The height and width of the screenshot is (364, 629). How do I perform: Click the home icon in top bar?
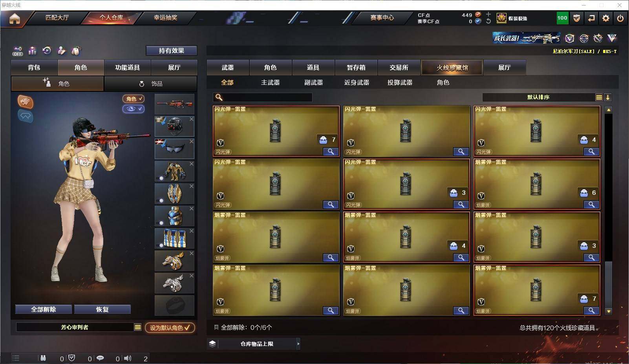15,18
